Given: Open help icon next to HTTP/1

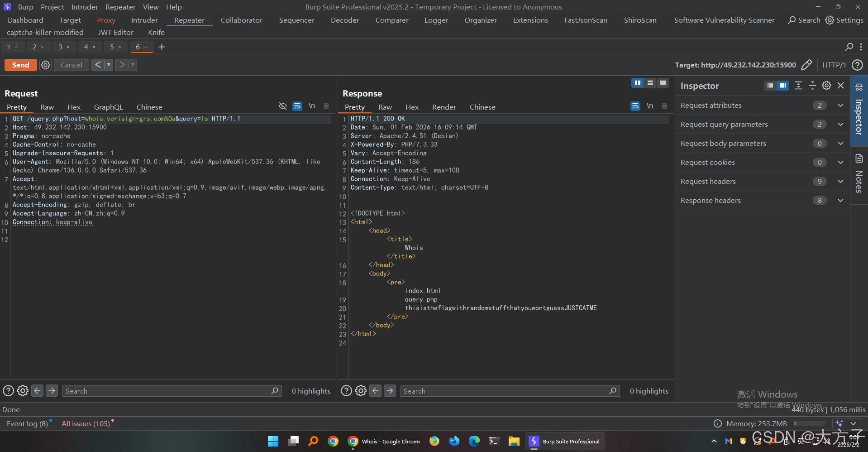Looking at the screenshot, I should [x=857, y=65].
